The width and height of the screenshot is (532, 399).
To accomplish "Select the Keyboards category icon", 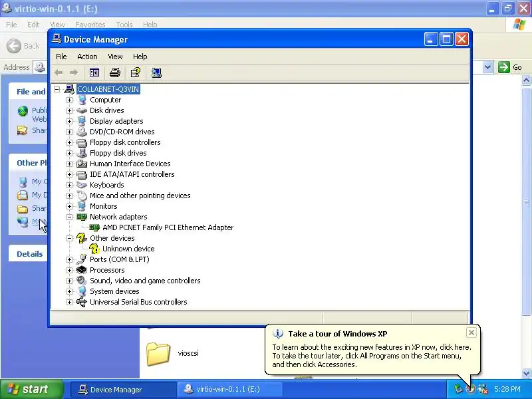I will [x=82, y=185].
